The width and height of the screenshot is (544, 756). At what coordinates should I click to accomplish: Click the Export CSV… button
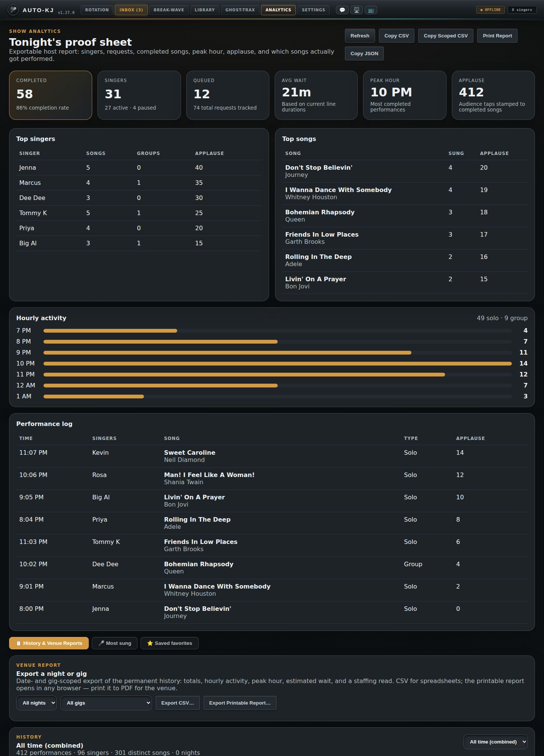coord(178,703)
